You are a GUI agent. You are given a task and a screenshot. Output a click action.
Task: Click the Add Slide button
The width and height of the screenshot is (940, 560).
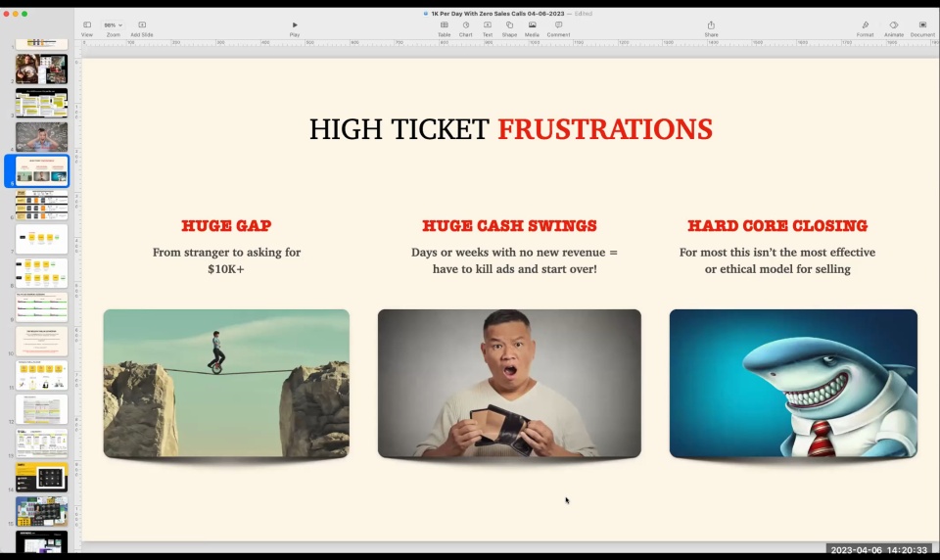[142, 28]
